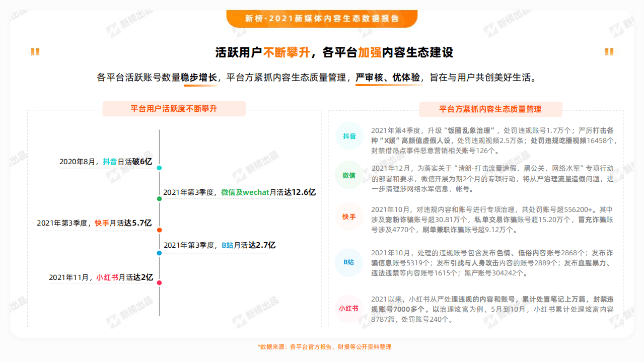Toggle the pink 小红书 timeline dot
Image resolution: width=644 pixels, height=362 pixels.
point(160,282)
